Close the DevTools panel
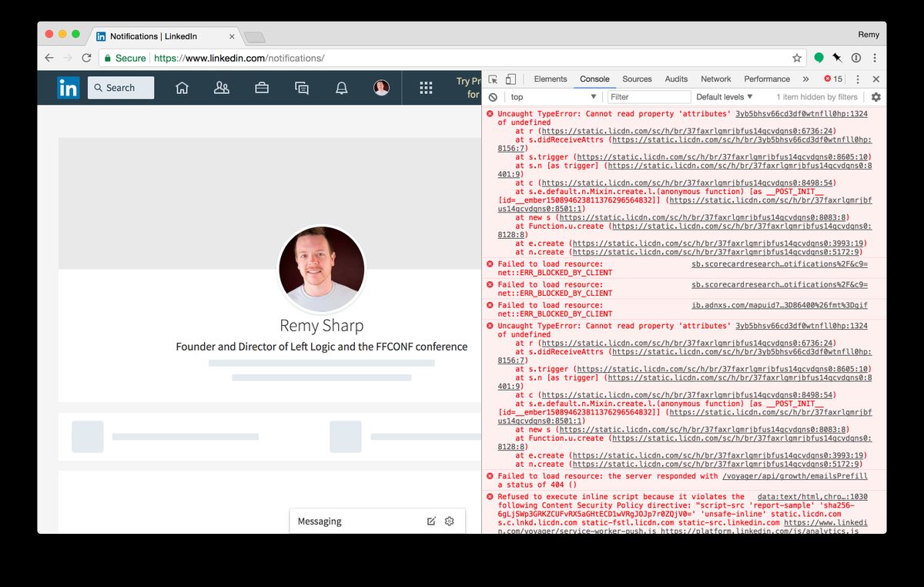The width and height of the screenshot is (924, 587). 876,79
